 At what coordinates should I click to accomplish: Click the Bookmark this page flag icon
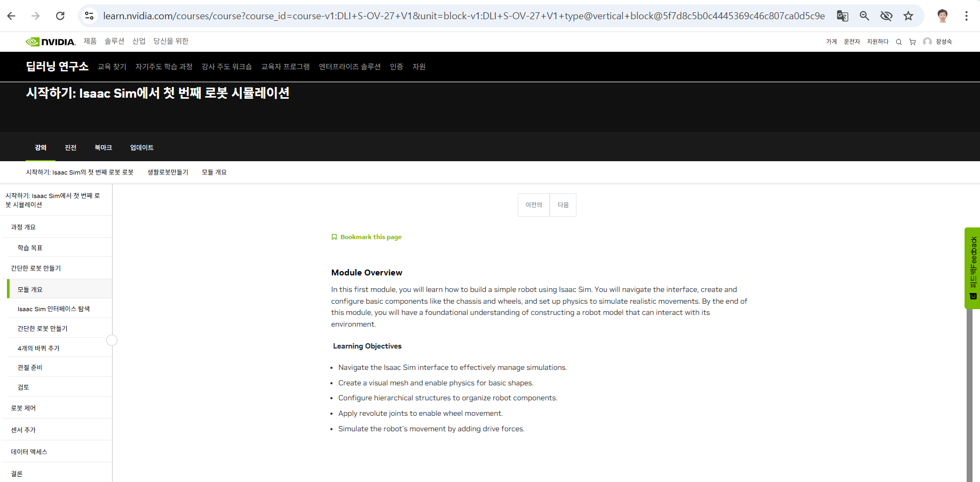(x=334, y=237)
